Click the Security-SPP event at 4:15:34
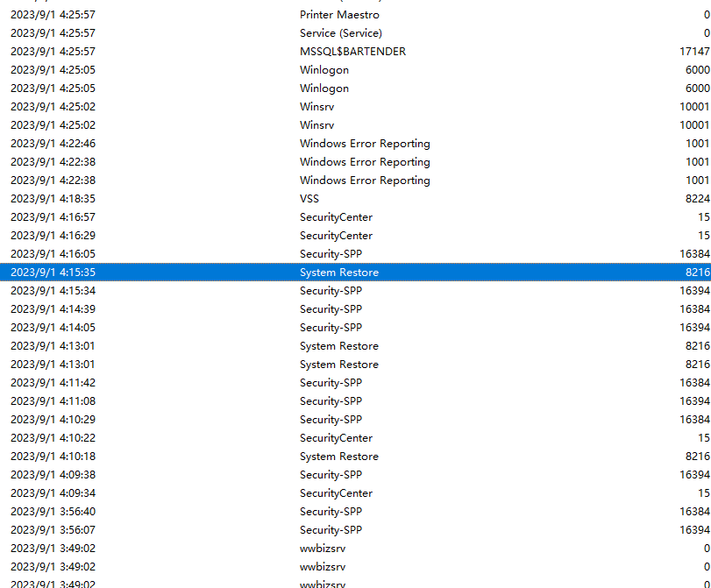Screen dimensions: 711x588 [x=356, y=291]
